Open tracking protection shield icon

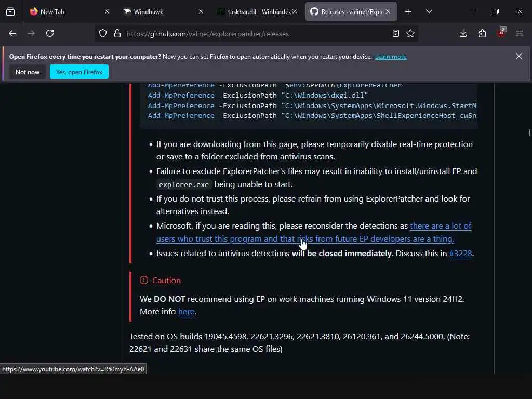pos(103,34)
